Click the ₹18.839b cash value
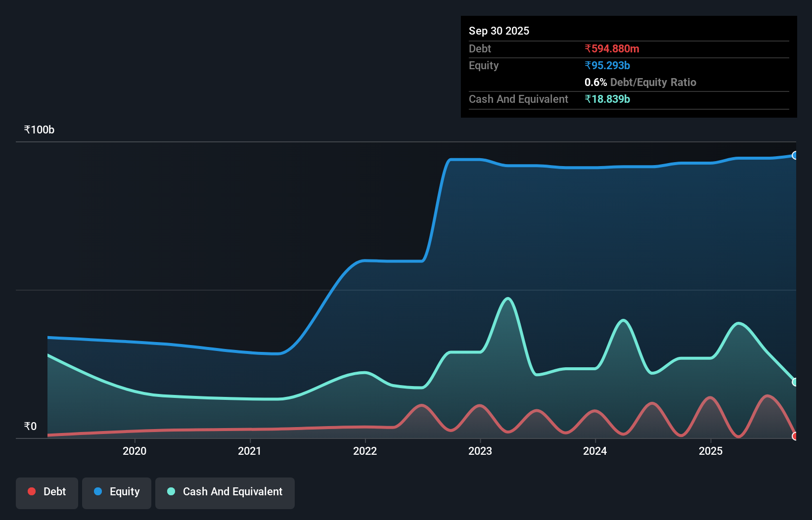Image resolution: width=812 pixels, height=520 pixels. pyautogui.click(x=607, y=99)
